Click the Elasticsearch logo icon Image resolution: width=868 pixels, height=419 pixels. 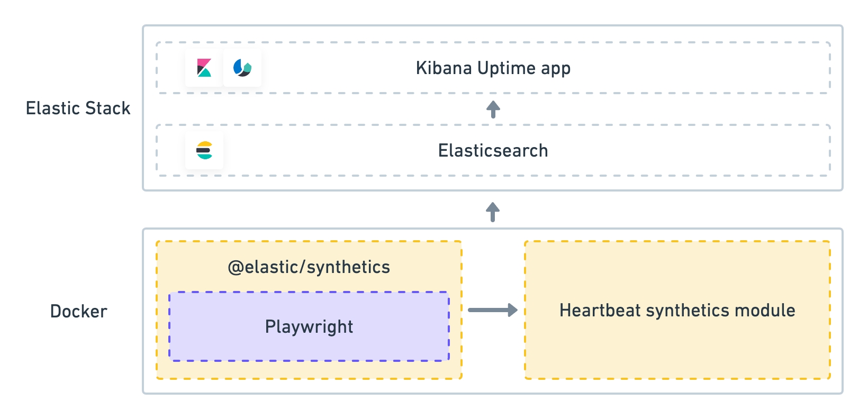coord(204,150)
